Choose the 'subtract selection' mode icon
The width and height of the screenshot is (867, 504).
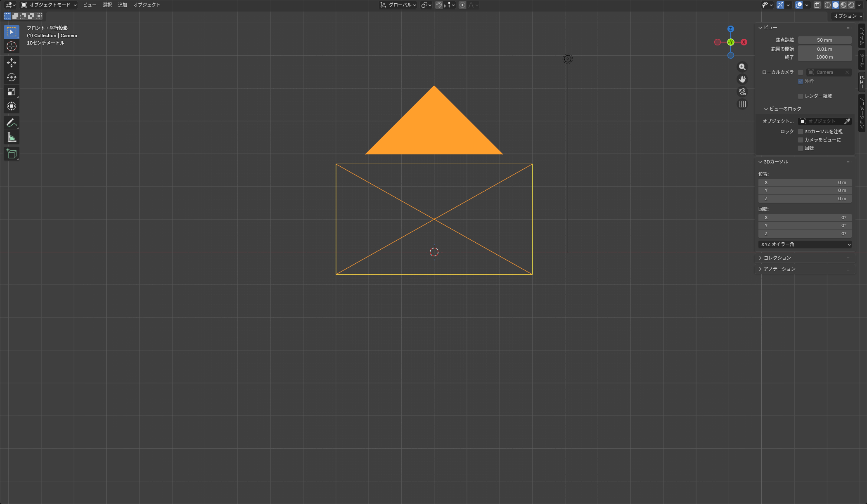click(23, 16)
